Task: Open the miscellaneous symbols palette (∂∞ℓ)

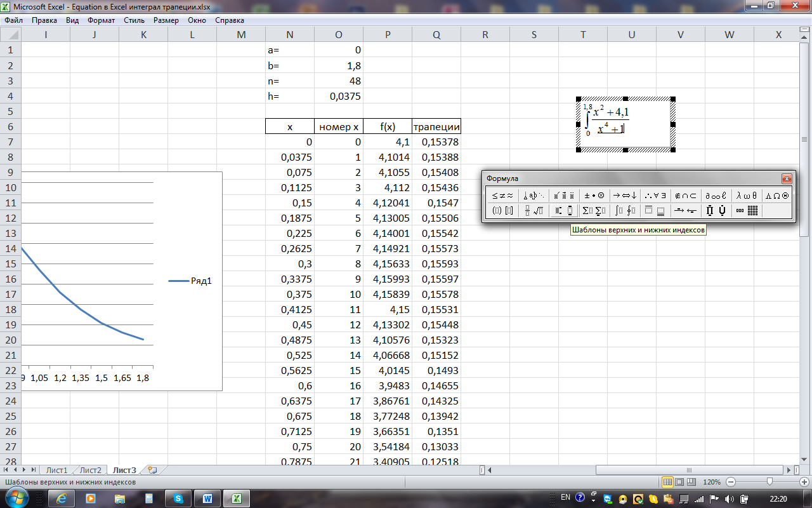Action: coord(716,196)
